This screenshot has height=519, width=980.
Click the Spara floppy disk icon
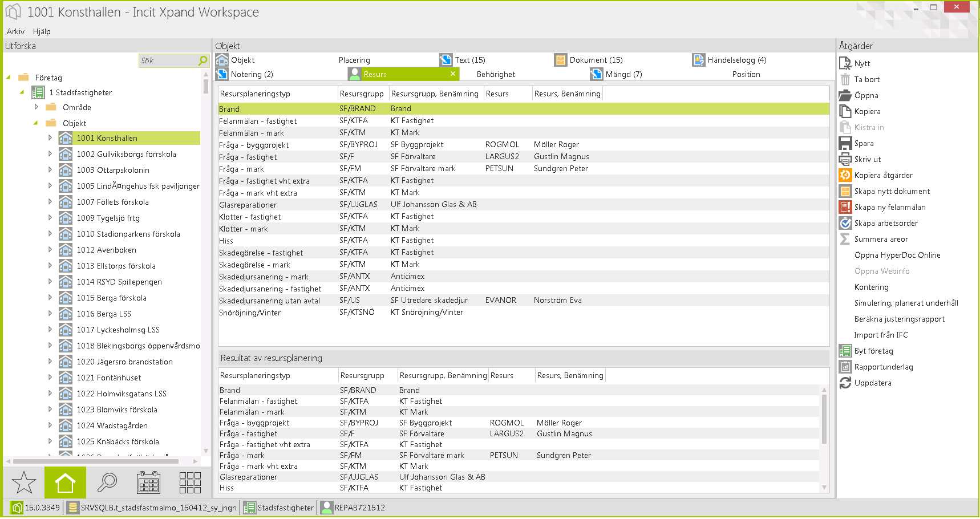click(x=845, y=143)
